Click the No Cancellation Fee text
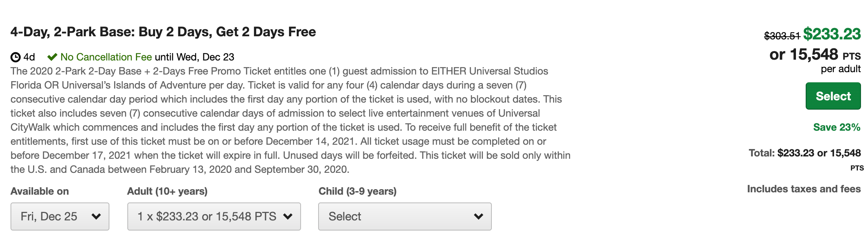This screenshot has height=252, width=868. click(x=106, y=57)
